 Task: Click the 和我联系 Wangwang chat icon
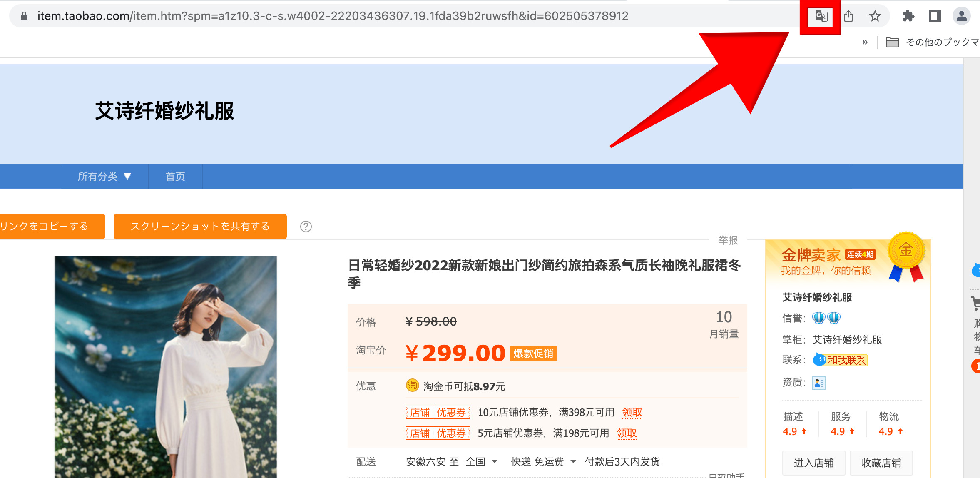[840, 360]
